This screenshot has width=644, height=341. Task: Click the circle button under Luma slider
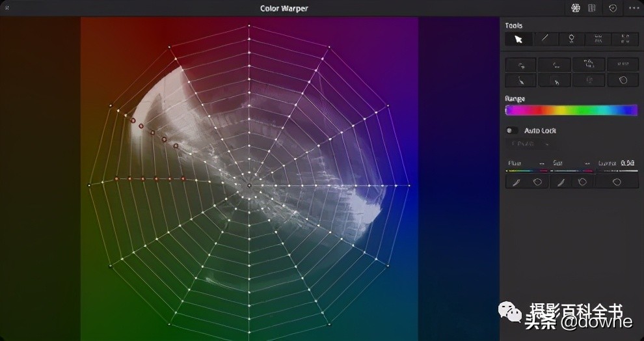point(617,182)
